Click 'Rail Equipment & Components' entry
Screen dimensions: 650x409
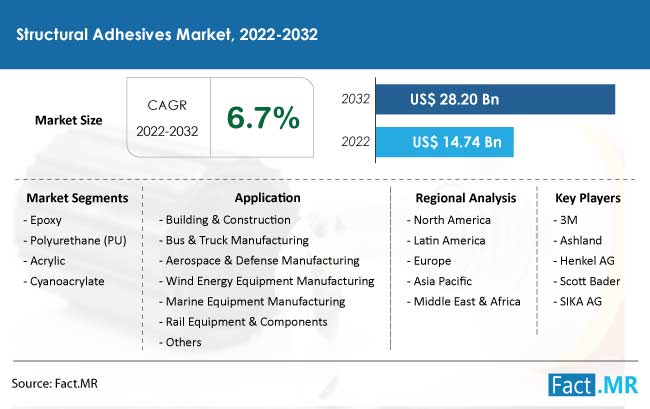[246, 322]
